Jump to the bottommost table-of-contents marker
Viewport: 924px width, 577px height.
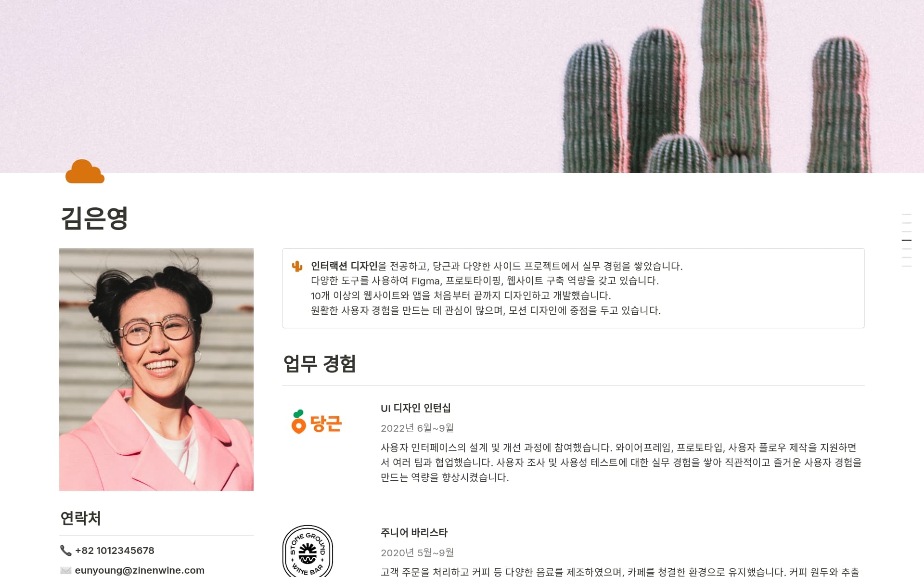click(x=907, y=266)
